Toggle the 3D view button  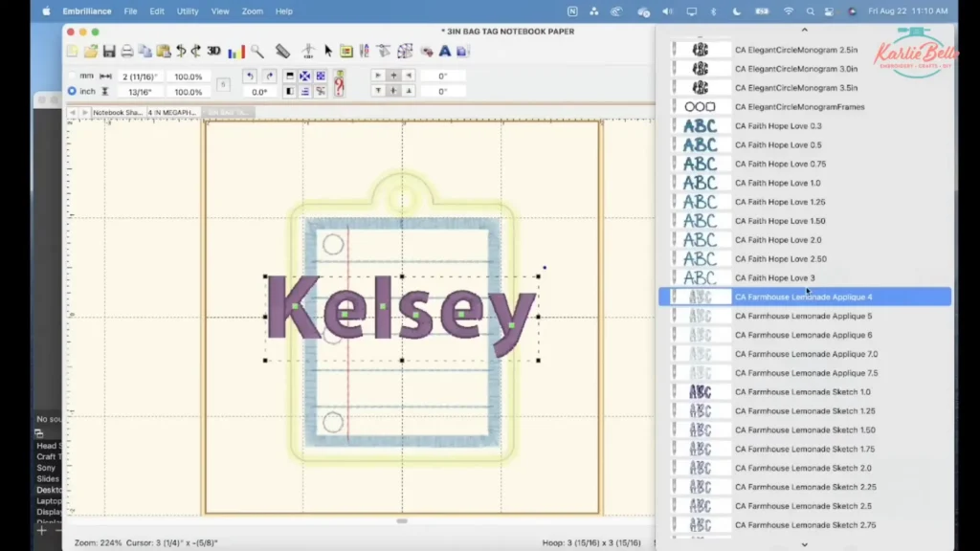[x=213, y=51]
